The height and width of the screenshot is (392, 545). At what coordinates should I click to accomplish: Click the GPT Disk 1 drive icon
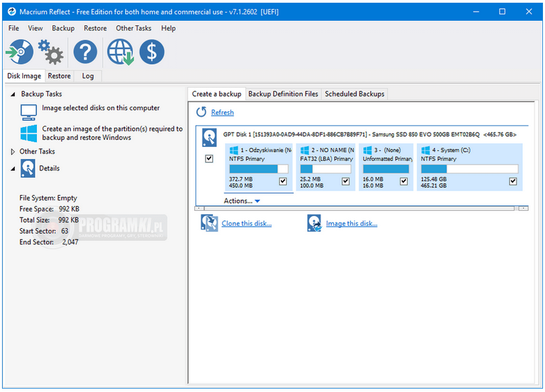pyautogui.click(x=210, y=138)
